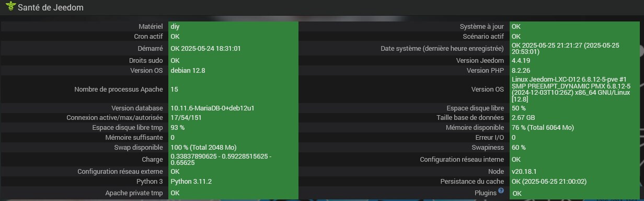644x201 pixels.
Task: Click the 'Démarré' label
Action: [151, 48]
